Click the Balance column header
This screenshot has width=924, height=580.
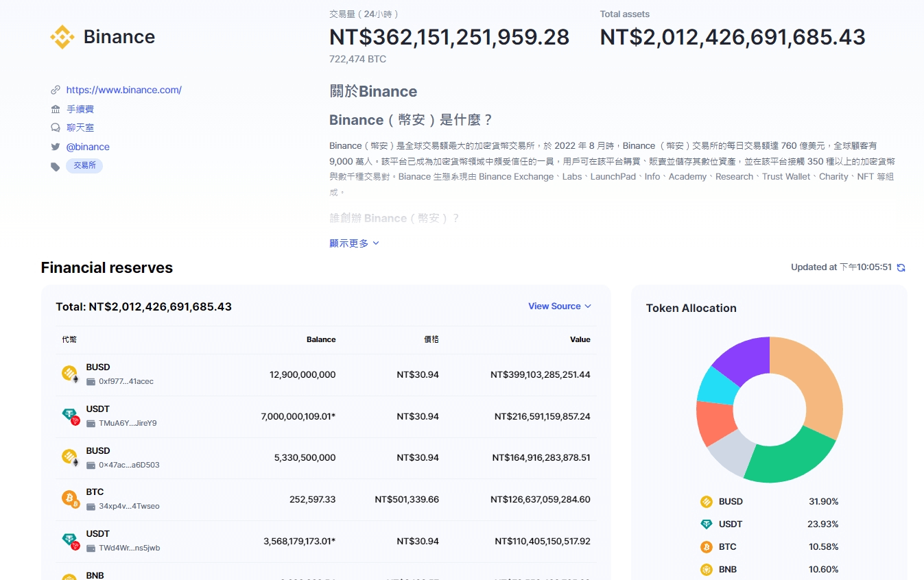click(x=321, y=339)
